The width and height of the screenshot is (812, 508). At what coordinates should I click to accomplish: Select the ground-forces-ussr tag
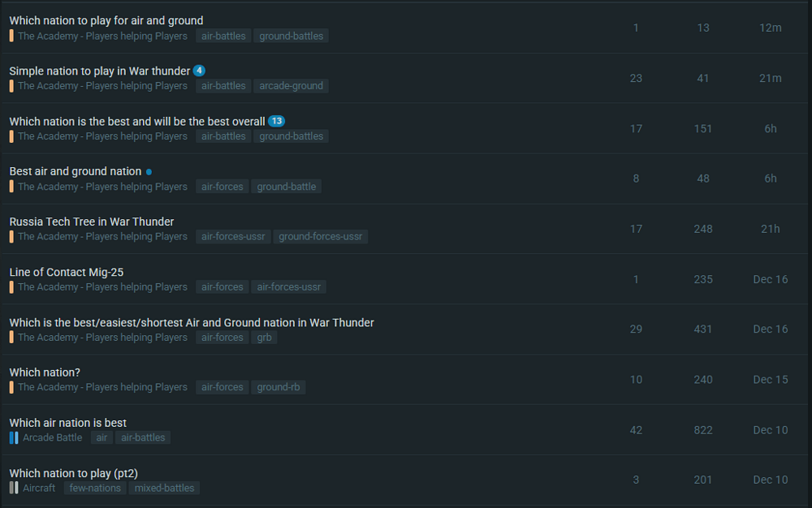coord(321,236)
